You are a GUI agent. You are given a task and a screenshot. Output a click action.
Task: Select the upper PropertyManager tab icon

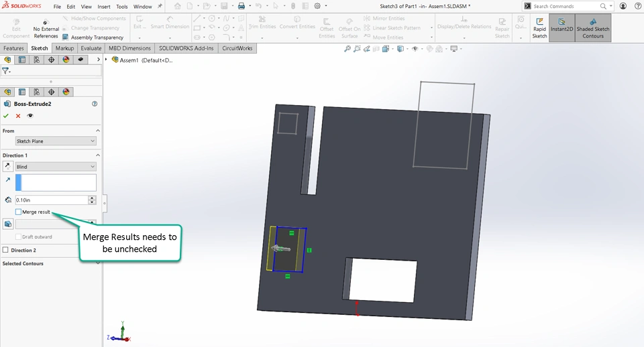coord(21,60)
